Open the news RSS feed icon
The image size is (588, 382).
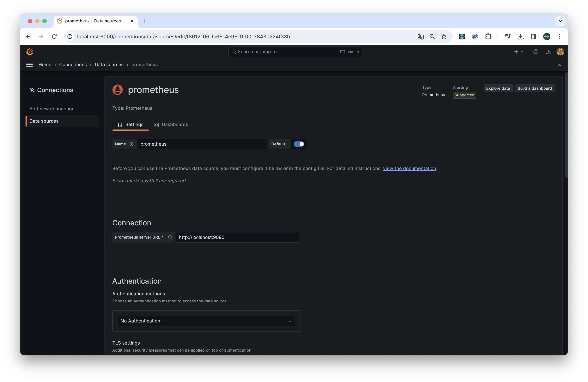pyautogui.click(x=548, y=52)
